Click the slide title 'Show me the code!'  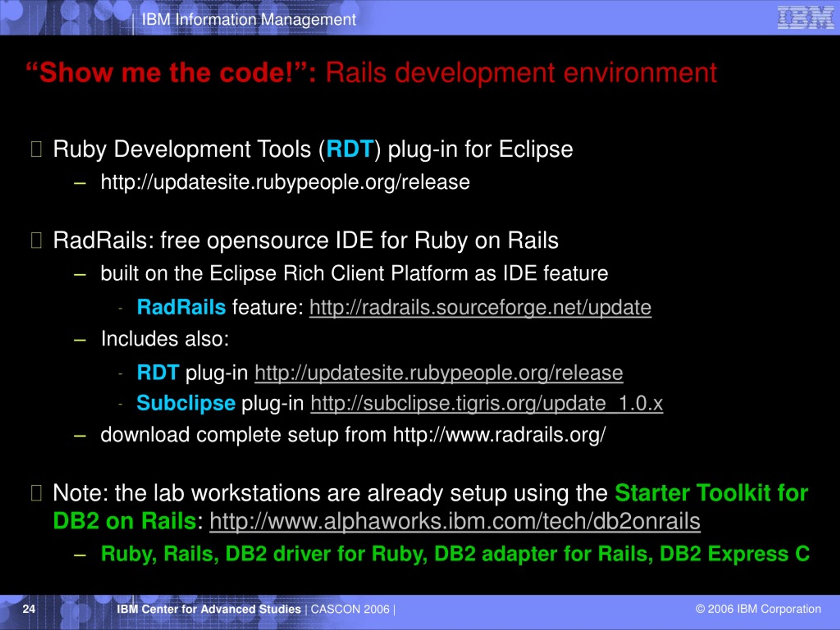[x=171, y=72]
